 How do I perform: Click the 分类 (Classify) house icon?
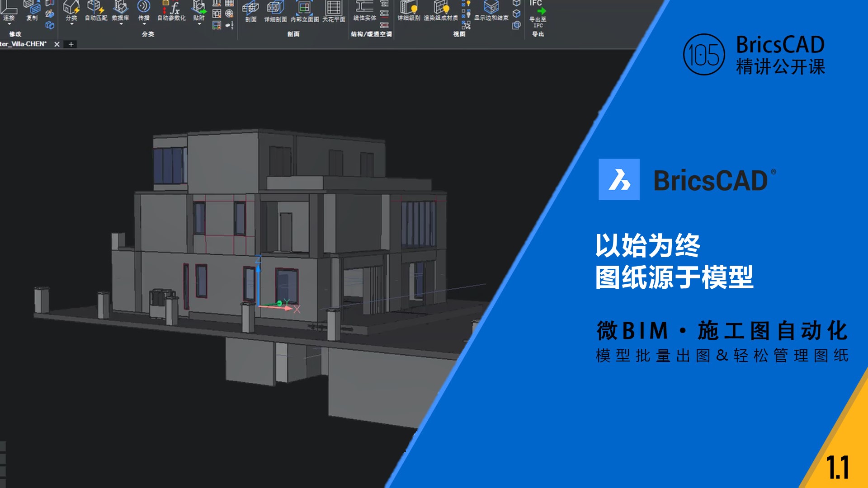[71, 7]
